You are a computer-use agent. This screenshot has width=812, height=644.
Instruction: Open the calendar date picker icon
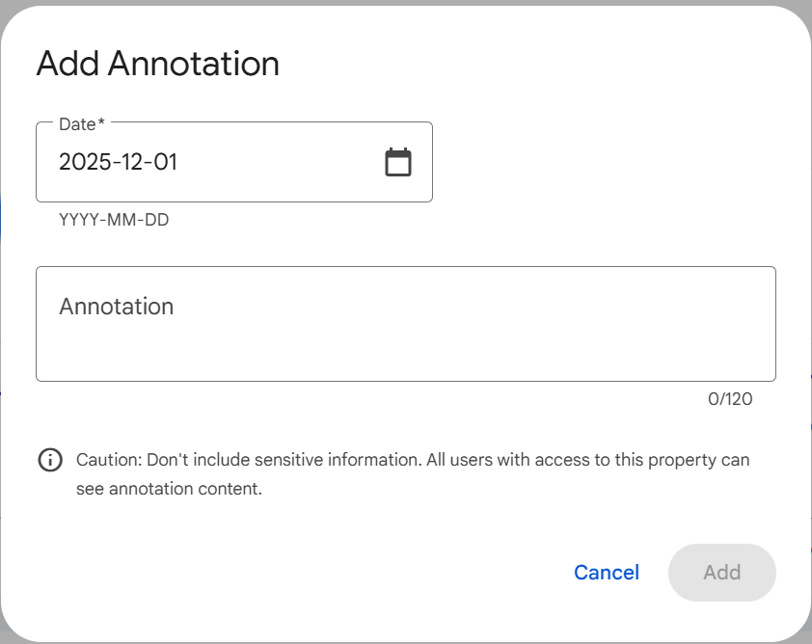coord(397,162)
